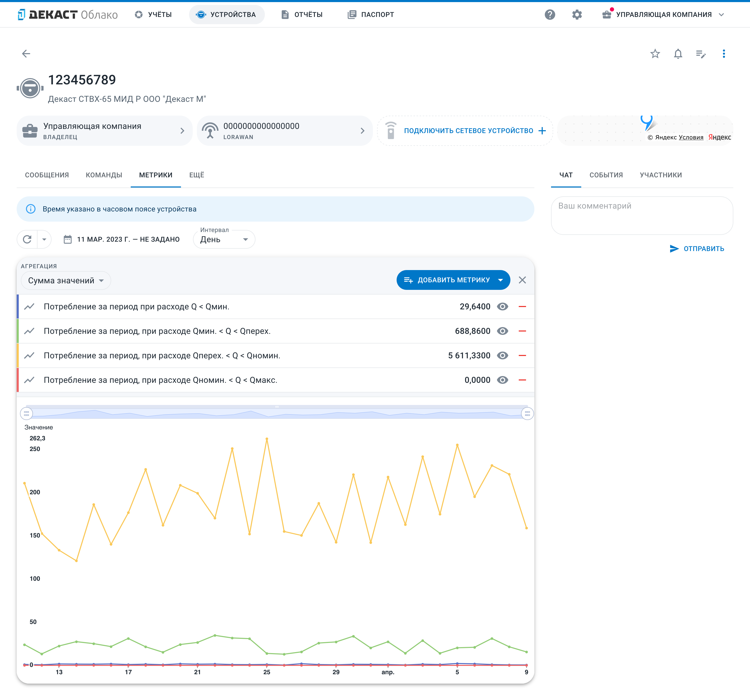Select the Метрики tab

point(155,175)
